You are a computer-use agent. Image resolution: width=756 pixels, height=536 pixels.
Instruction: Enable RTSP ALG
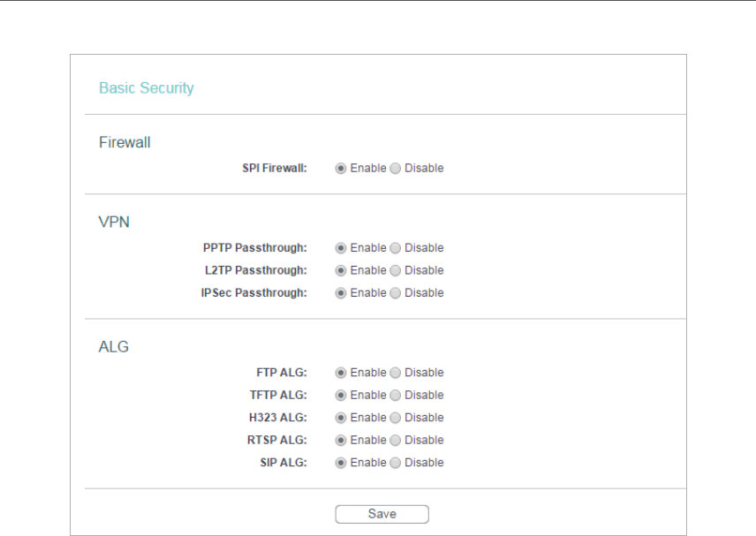pyautogui.click(x=341, y=440)
